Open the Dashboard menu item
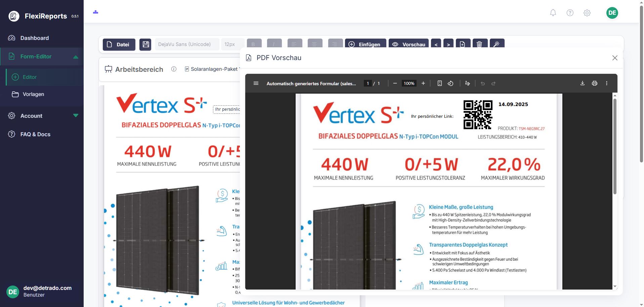This screenshot has width=644, height=307. click(35, 38)
